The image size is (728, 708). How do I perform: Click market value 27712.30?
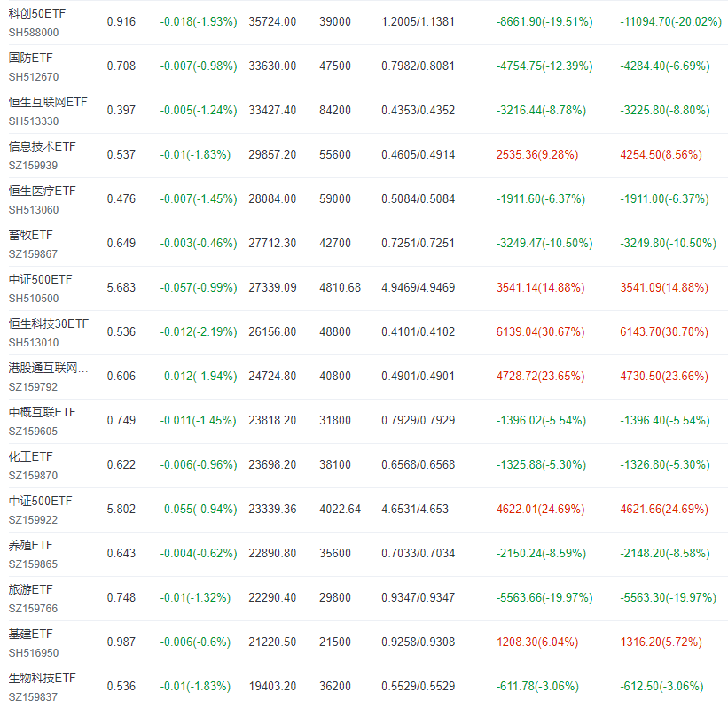pos(272,243)
